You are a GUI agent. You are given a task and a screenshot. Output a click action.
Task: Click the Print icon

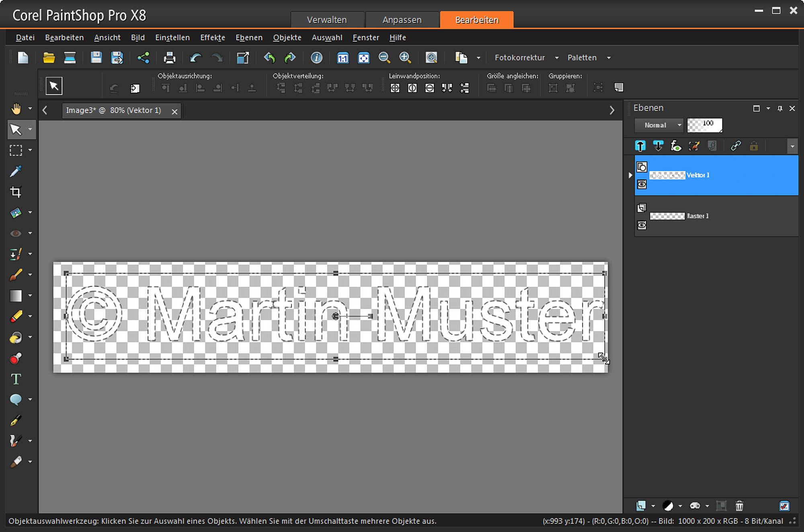click(170, 58)
